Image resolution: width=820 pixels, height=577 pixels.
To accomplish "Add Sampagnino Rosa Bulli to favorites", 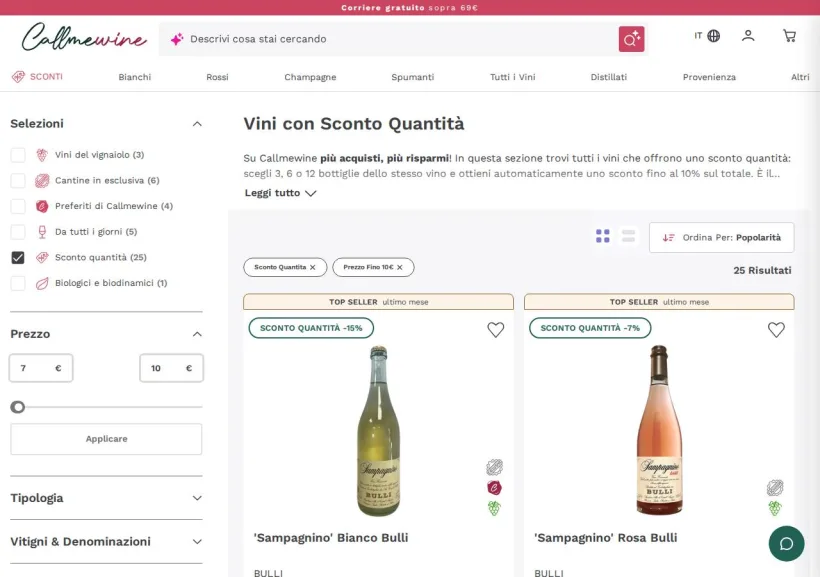I will pos(776,330).
